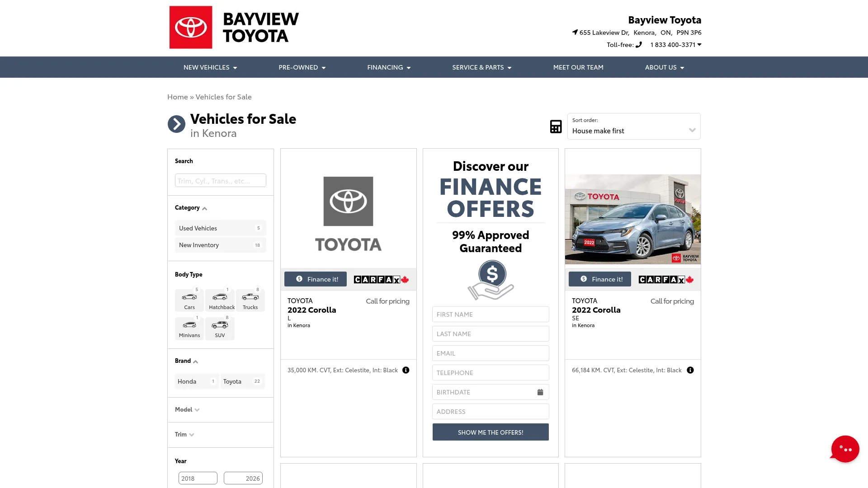Click the minimum year 2018 field
868x488 pixels.
198,478
